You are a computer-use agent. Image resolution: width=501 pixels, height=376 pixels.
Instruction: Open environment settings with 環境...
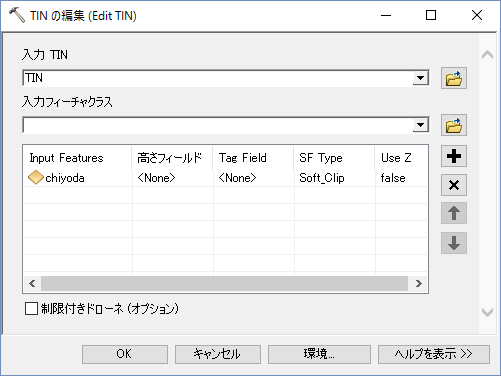coord(319,354)
